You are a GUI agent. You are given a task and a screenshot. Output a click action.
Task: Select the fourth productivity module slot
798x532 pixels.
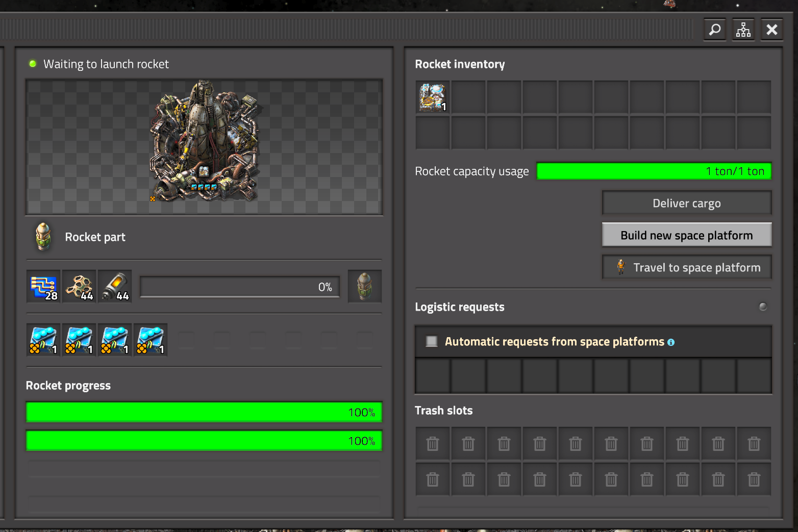click(151, 340)
